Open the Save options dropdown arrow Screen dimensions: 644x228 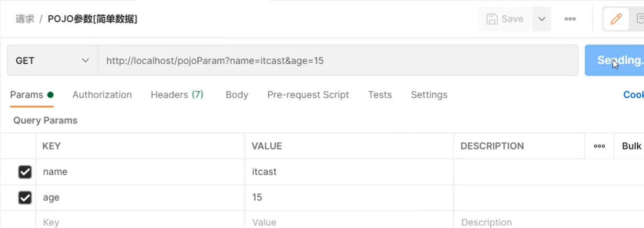542,19
